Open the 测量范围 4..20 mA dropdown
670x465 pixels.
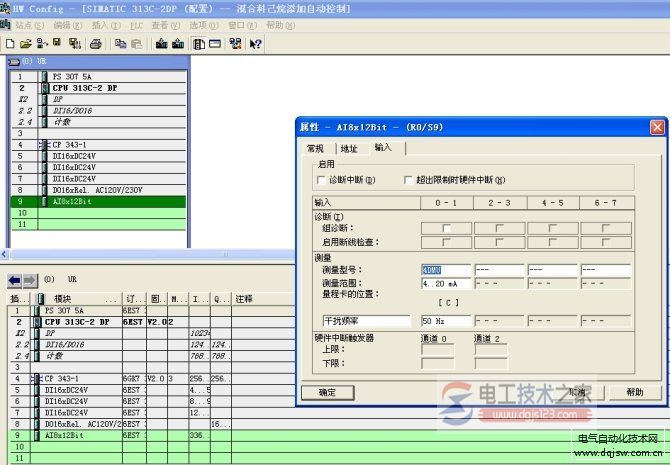tap(446, 284)
